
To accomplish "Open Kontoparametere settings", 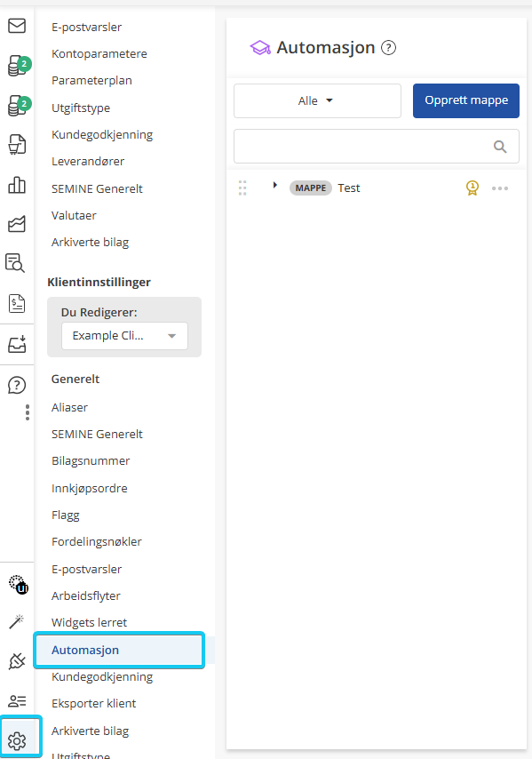I will coord(99,53).
